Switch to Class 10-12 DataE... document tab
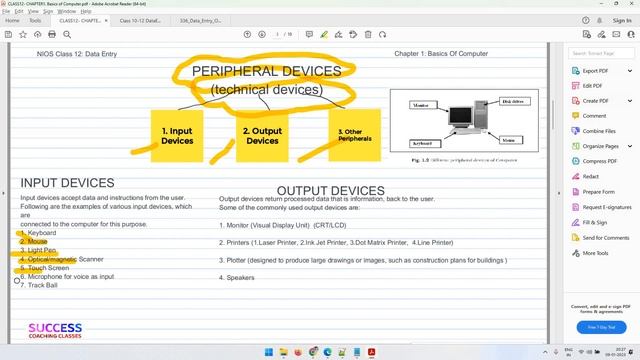This screenshot has width=640, height=360. (140, 20)
